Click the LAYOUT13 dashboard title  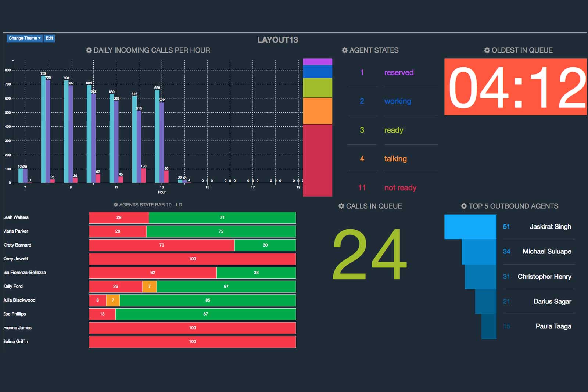coord(277,40)
